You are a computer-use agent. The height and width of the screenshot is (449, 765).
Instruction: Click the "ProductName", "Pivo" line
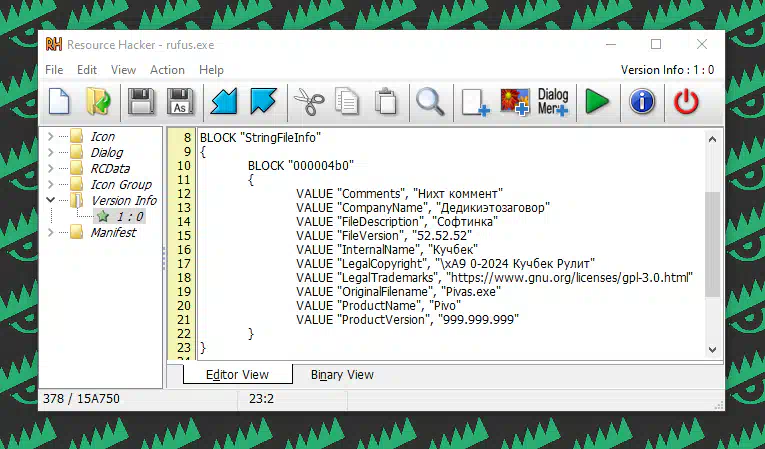[379, 306]
